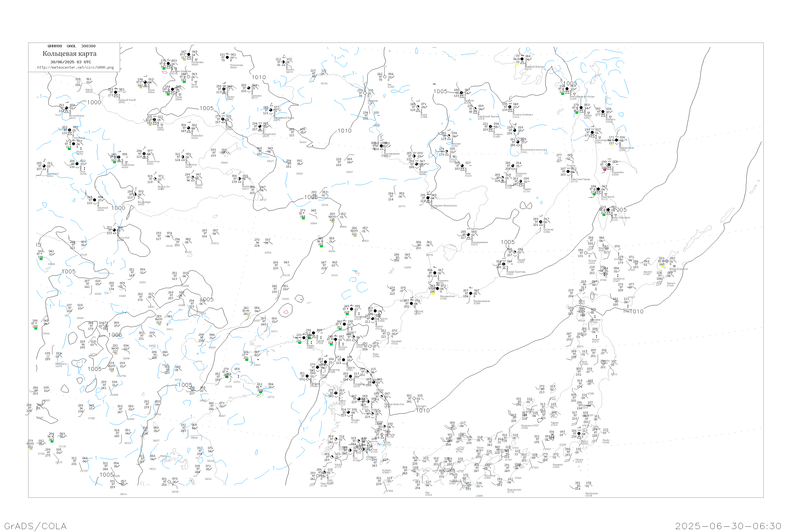The width and height of the screenshot is (798, 532).
Task: Click the 1000 isobar label near Baruunkharaa
Action: click(x=94, y=102)
